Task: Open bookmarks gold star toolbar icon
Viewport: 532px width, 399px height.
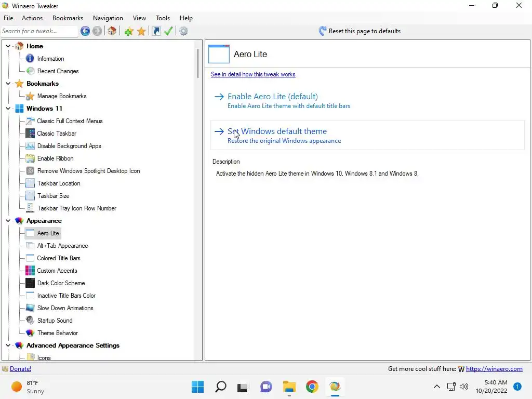Action: [x=141, y=31]
